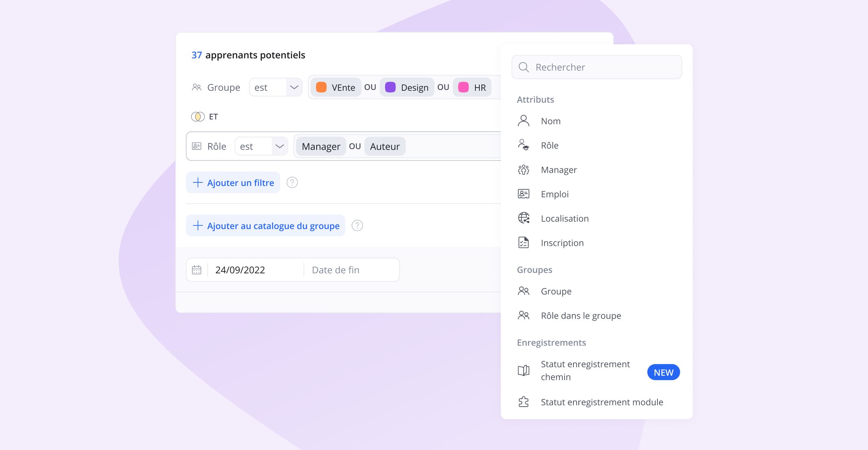Select the Localisation globe icon
This screenshot has width=868, height=450.
pyautogui.click(x=523, y=218)
